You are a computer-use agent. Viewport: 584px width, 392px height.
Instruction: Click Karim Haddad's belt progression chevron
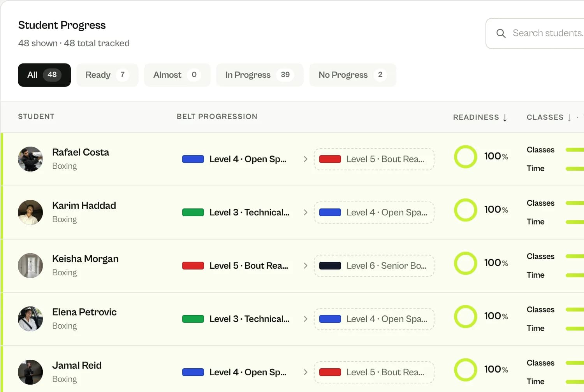tap(305, 212)
